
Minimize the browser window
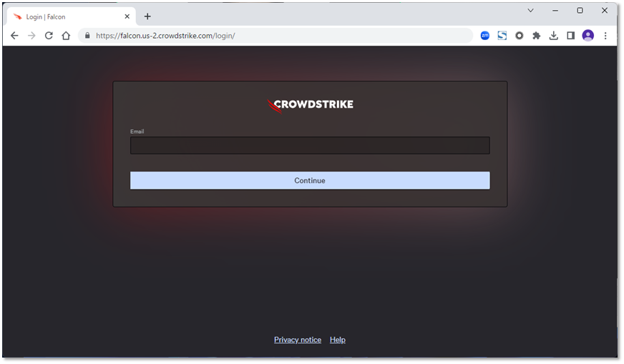(x=555, y=11)
